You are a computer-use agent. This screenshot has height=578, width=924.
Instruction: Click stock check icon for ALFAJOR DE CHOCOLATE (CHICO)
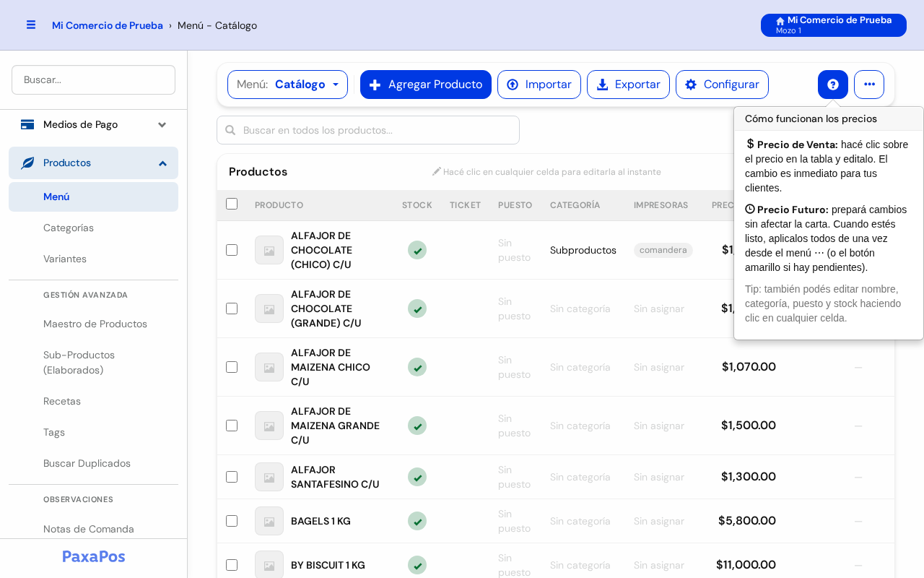[x=417, y=250]
